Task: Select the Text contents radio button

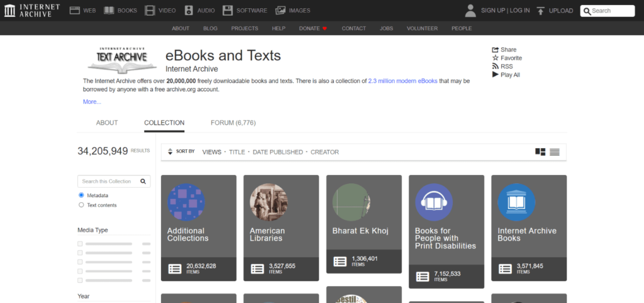Action: [x=81, y=205]
